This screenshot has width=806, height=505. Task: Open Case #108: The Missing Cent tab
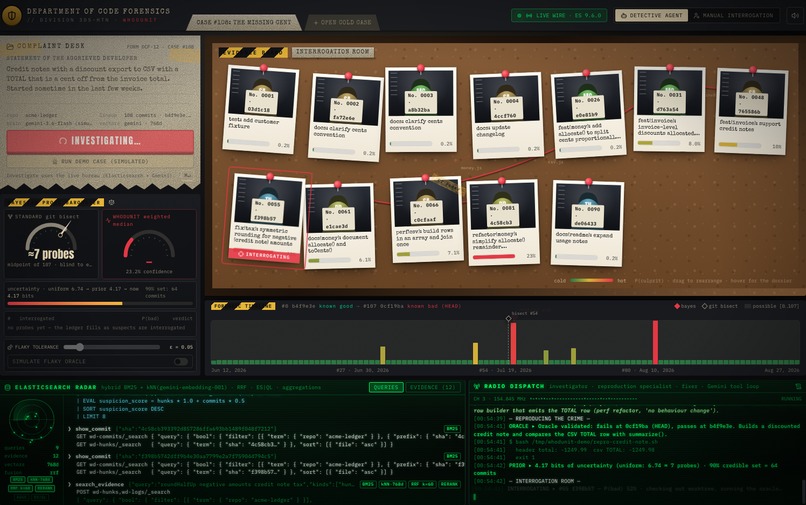pos(244,22)
